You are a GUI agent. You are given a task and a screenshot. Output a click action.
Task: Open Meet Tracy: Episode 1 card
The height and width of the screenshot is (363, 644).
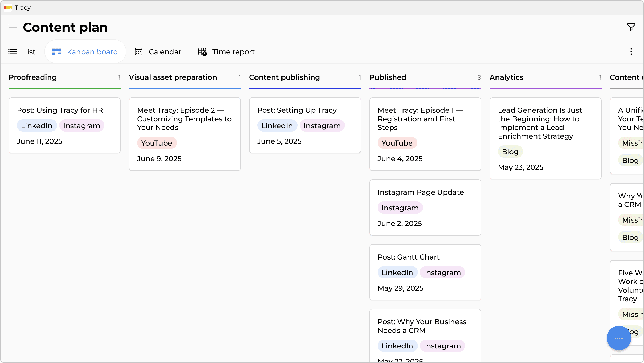click(x=420, y=119)
